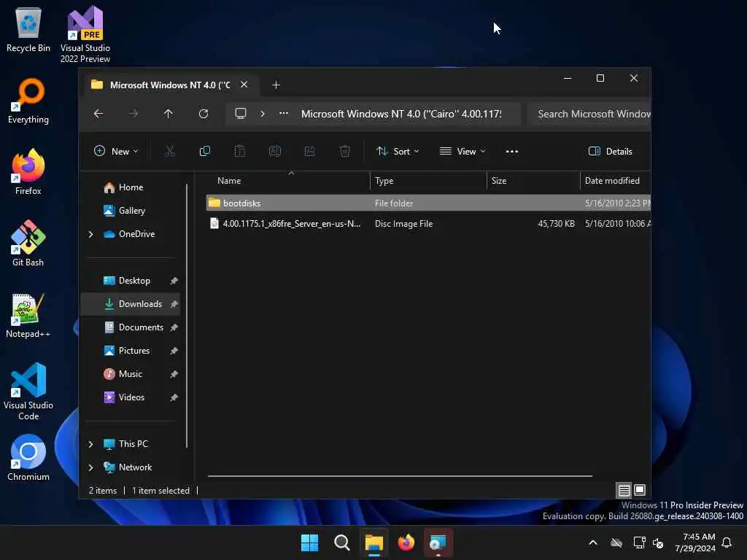The image size is (747, 560).
Task: Focus the Search Microsoft Windows box
Action: coord(589,114)
